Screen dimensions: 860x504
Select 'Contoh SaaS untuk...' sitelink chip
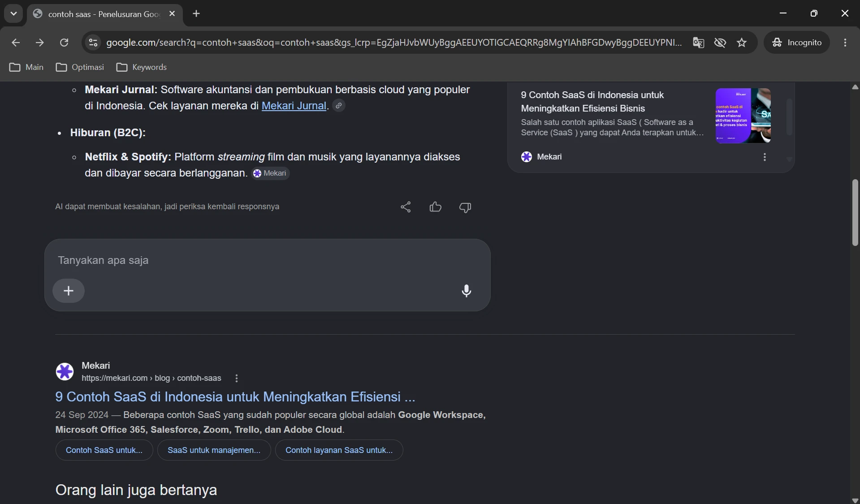(x=104, y=450)
